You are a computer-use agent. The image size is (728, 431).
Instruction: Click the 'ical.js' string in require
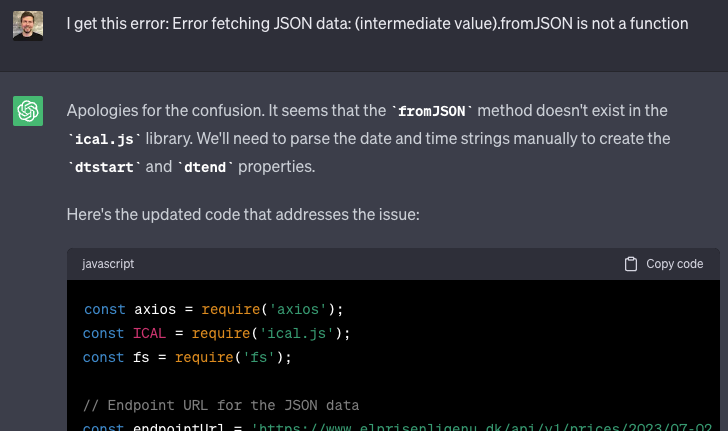pos(297,333)
